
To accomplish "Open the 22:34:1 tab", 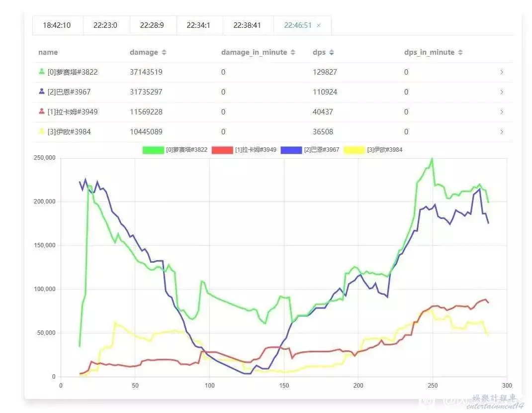I will coord(198,25).
